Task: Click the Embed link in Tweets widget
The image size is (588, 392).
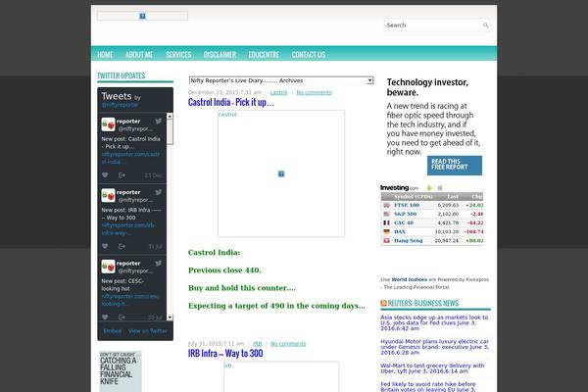Action: (113, 331)
